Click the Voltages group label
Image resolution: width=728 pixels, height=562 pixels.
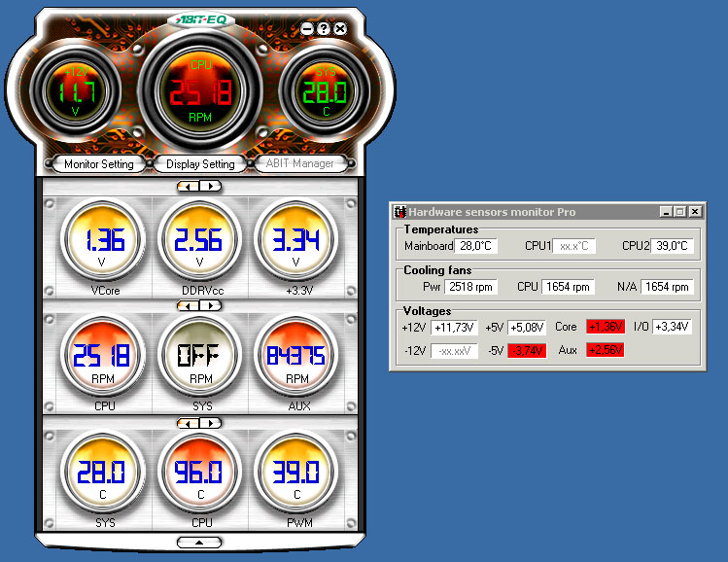click(x=427, y=311)
